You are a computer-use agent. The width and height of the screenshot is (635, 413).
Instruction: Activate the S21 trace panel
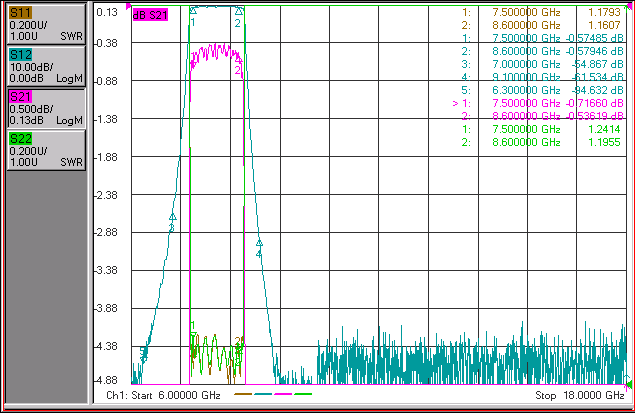pos(46,108)
